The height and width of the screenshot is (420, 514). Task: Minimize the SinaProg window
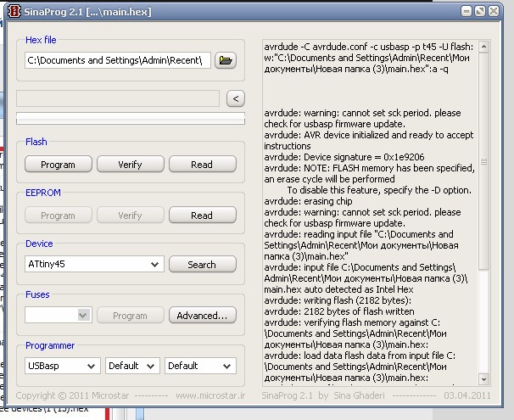467,12
